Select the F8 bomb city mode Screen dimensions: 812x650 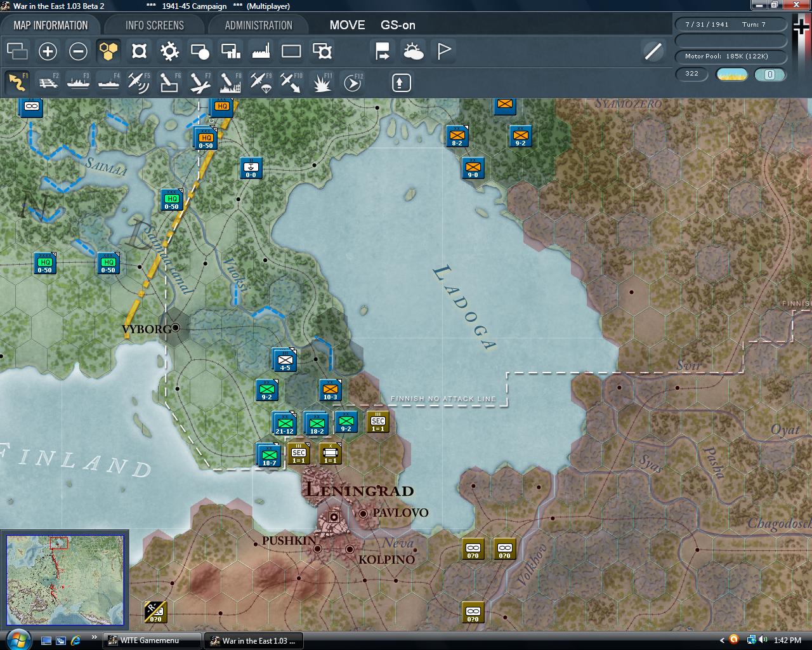230,83
